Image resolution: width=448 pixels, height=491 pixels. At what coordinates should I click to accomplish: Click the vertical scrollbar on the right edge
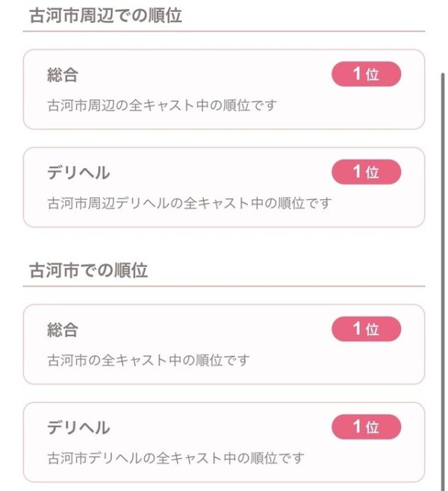click(443, 261)
